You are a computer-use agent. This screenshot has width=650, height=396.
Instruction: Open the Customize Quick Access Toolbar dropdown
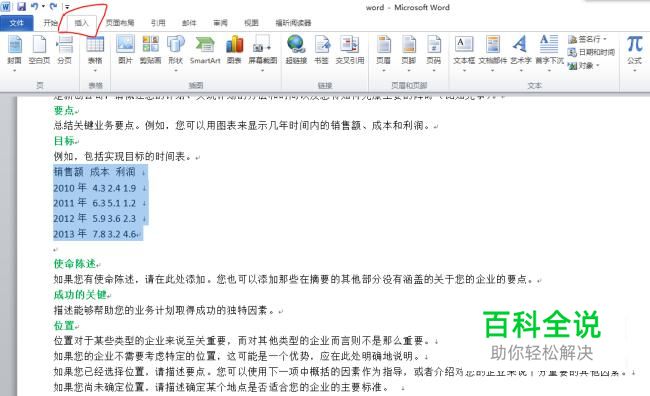(x=67, y=7)
